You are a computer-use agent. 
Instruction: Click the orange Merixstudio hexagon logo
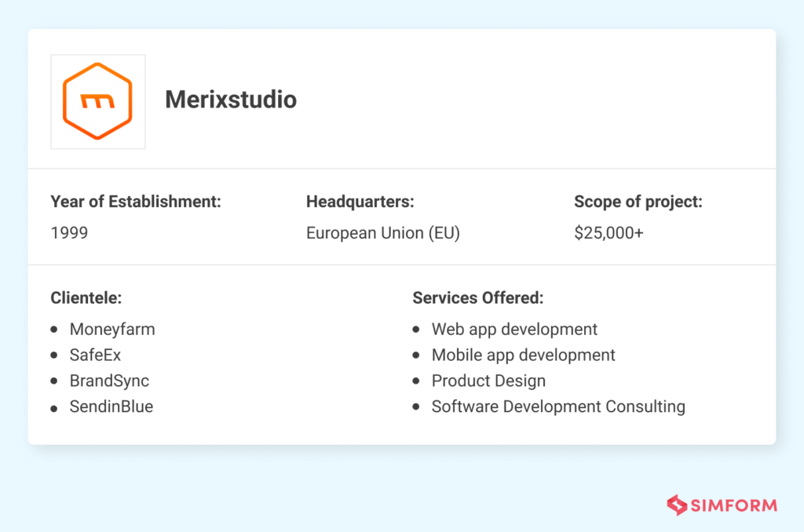(x=97, y=101)
